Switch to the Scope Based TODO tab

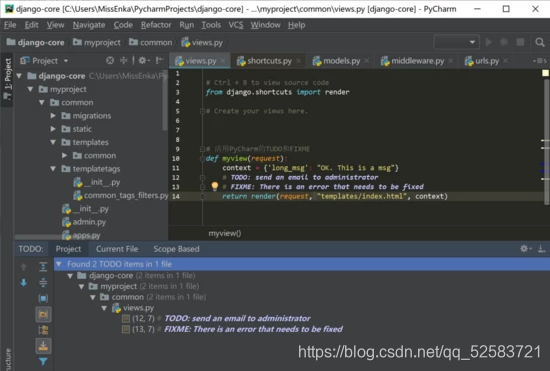coord(176,249)
